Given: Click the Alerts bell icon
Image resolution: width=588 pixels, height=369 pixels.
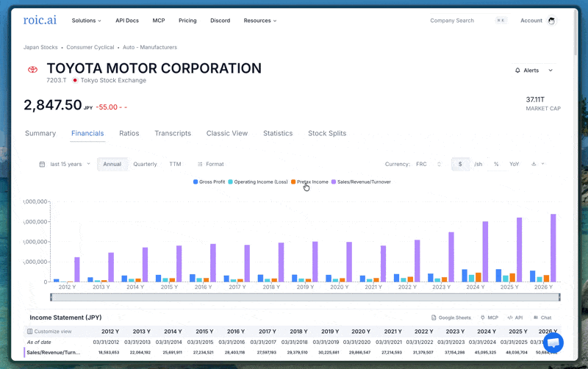Looking at the screenshot, I should [517, 70].
